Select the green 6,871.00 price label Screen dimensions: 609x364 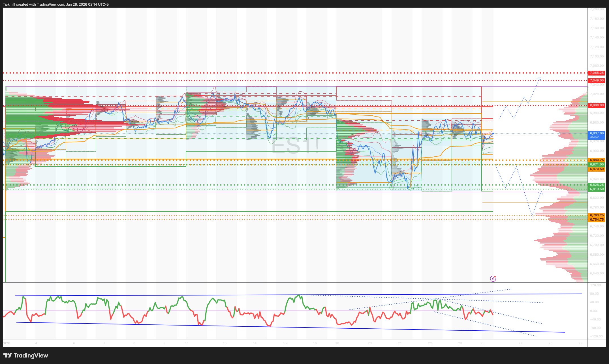pos(597,164)
